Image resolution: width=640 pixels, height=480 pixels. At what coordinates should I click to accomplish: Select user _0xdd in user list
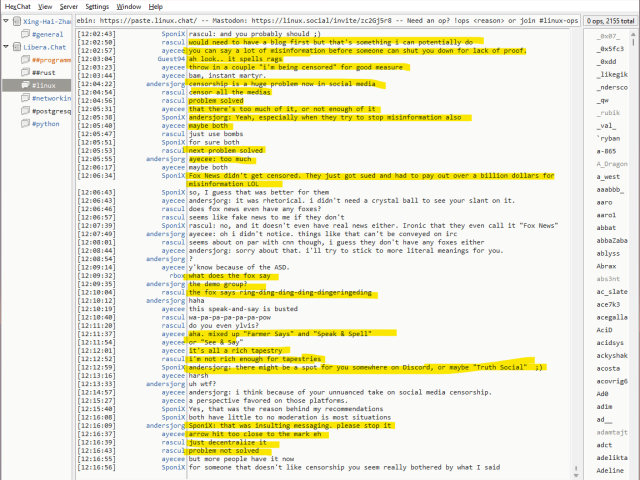(x=606, y=62)
